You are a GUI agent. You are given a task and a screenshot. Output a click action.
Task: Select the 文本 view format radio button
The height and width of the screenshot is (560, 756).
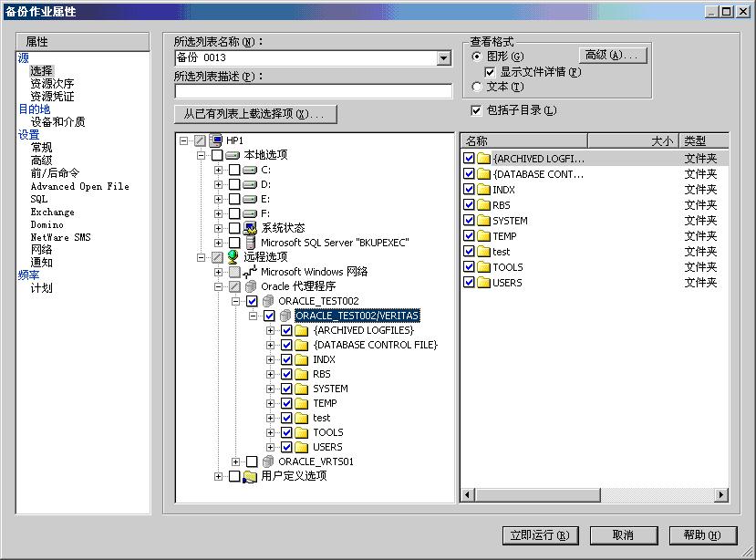[477, 87]
